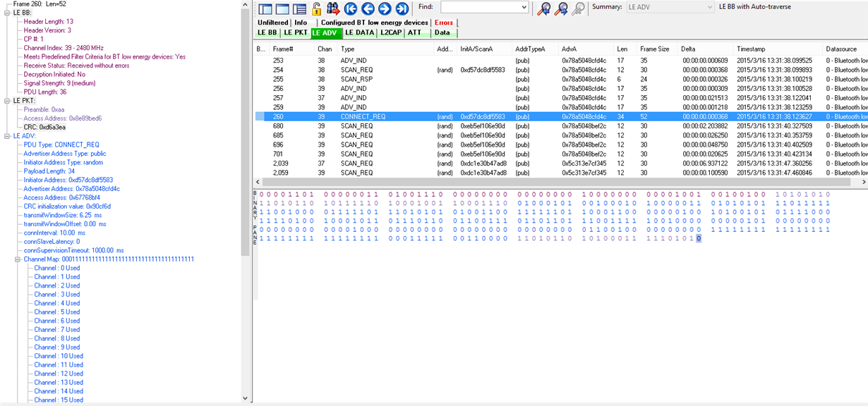Sort by the Chan column header

click(x=326, y=49)
